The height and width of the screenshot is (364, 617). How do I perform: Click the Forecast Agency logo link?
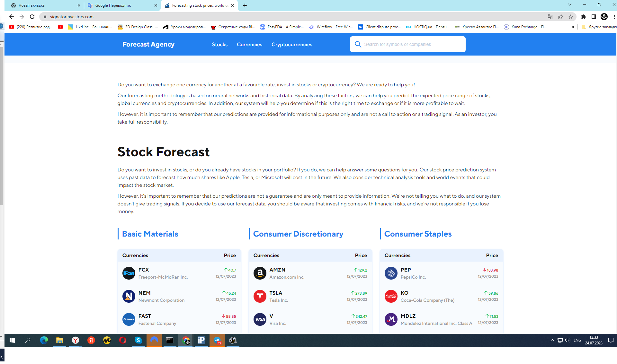(x=148, y=44)
